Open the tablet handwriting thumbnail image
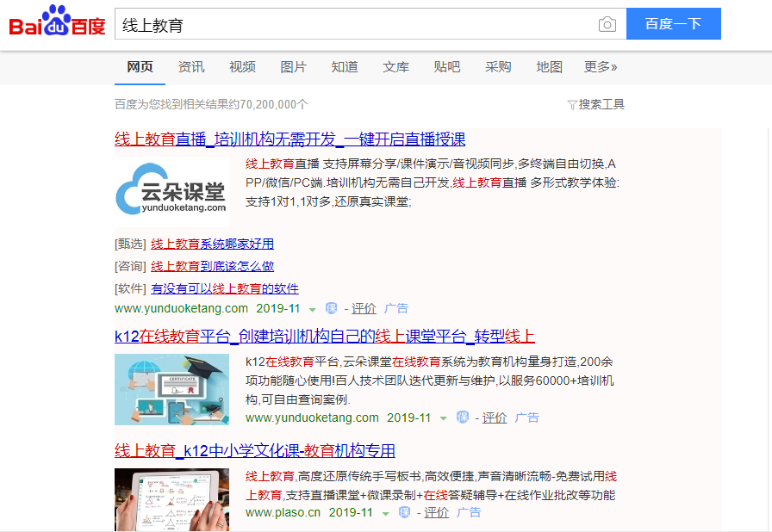This screenshot has width=772, height=532. (x=171, y=499)
